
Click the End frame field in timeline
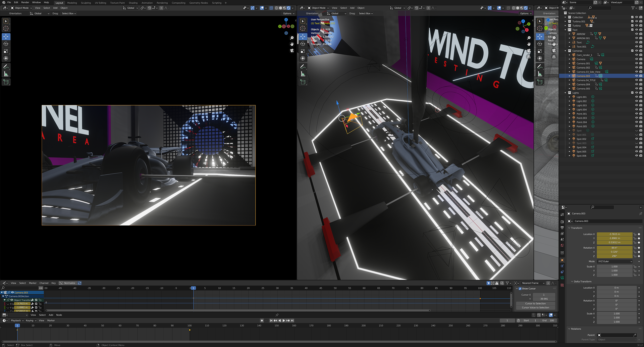[x=548, y=320]
